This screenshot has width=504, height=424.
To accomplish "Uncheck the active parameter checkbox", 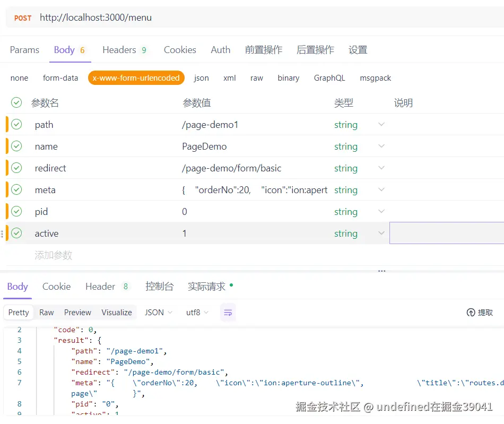I will click(x=16, y=233).
